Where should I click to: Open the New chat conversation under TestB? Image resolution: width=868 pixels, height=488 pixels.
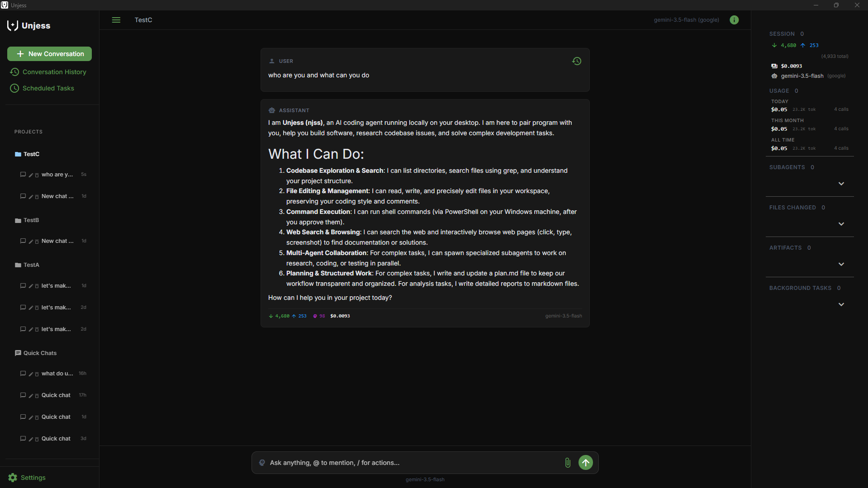click(57, 241)
